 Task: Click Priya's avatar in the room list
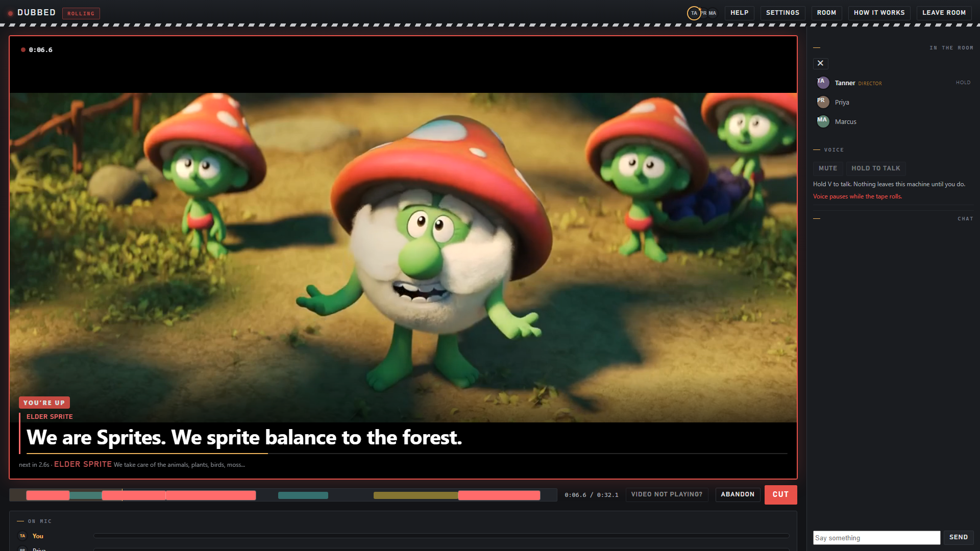823,102
